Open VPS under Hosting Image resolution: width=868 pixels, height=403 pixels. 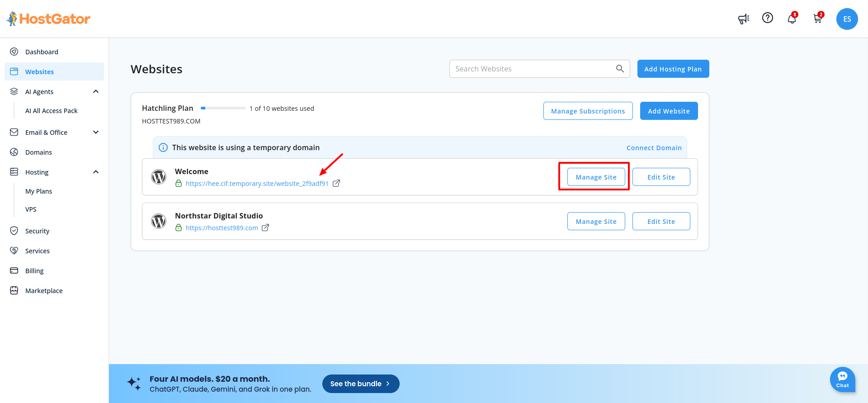31,209
